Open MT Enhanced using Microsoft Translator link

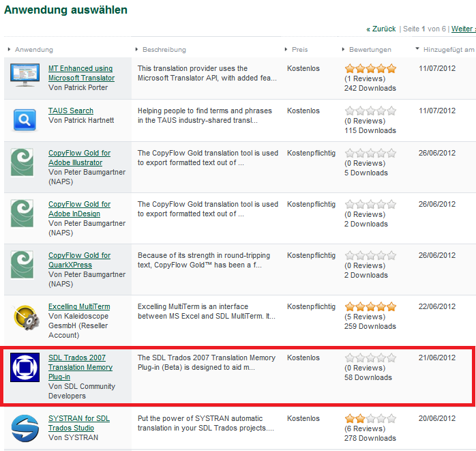pyautogui.click(x=81, y=73)
